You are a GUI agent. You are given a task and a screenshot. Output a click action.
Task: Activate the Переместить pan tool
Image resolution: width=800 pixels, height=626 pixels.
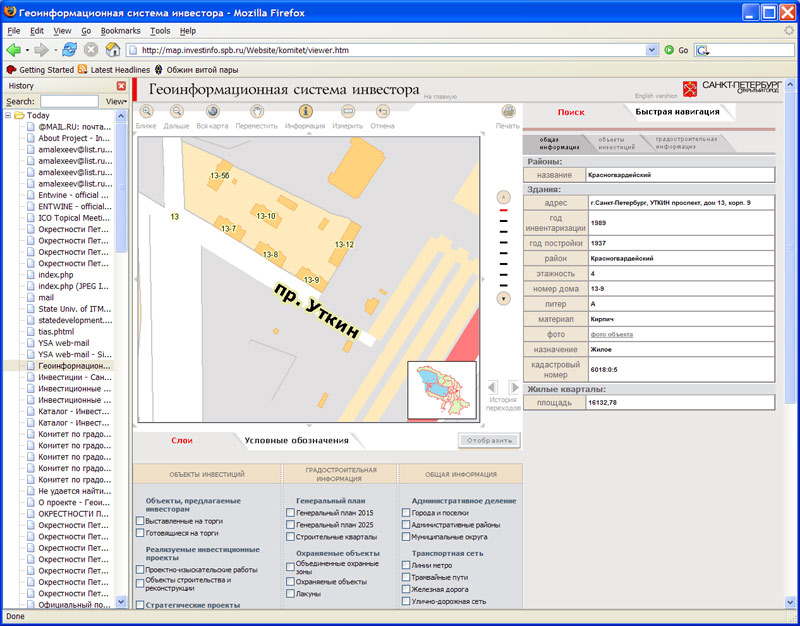[x=257, y=113]
